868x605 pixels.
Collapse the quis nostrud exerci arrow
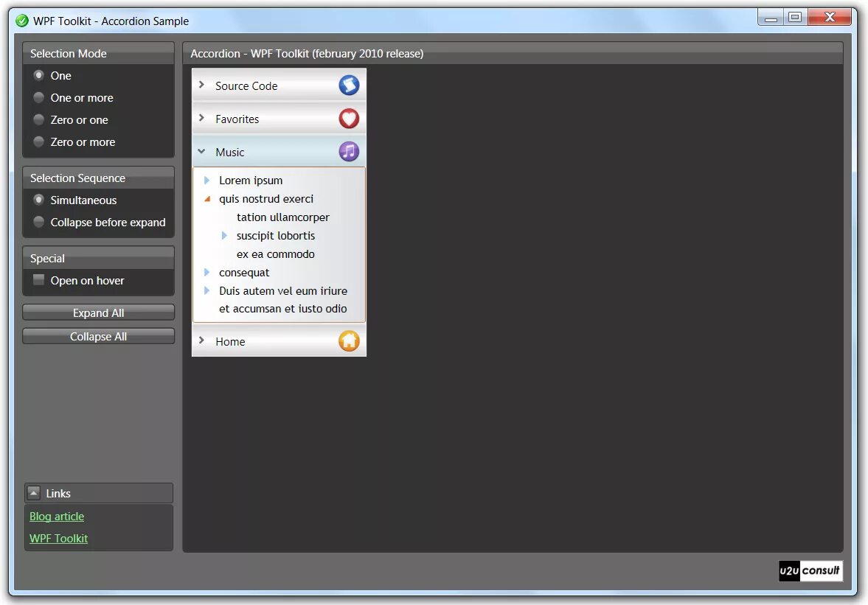pos(207,199)
